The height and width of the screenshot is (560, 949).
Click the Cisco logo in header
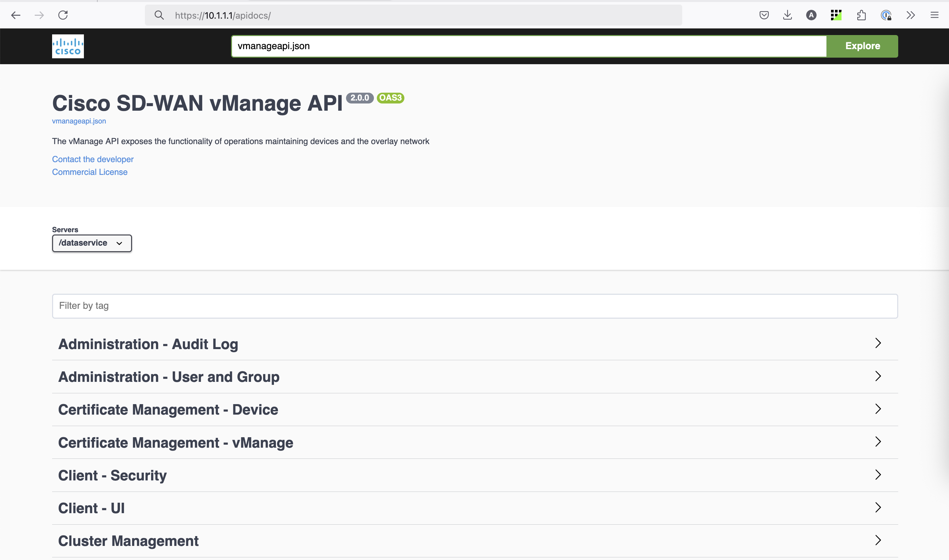(68, 46)
